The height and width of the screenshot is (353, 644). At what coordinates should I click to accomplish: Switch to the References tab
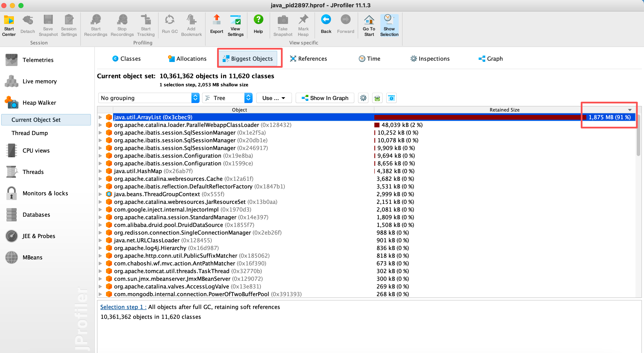tap(309, 59)
